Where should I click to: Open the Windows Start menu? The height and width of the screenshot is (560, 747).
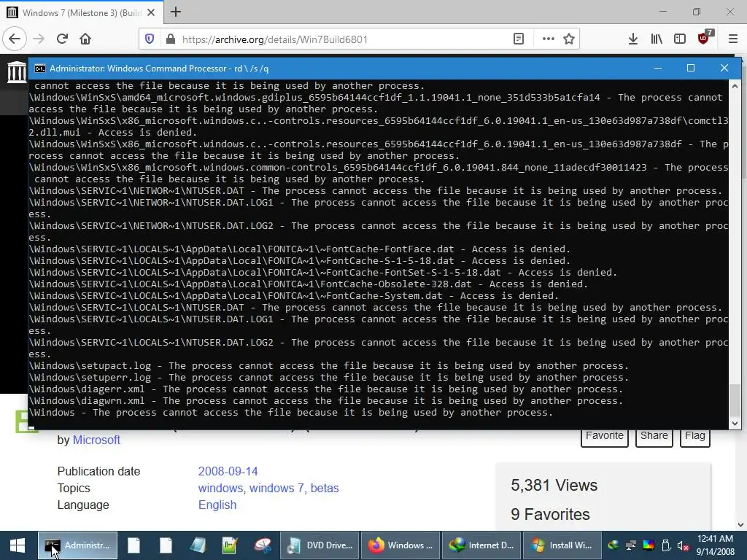pyautogui.click(x=18, y=545)
